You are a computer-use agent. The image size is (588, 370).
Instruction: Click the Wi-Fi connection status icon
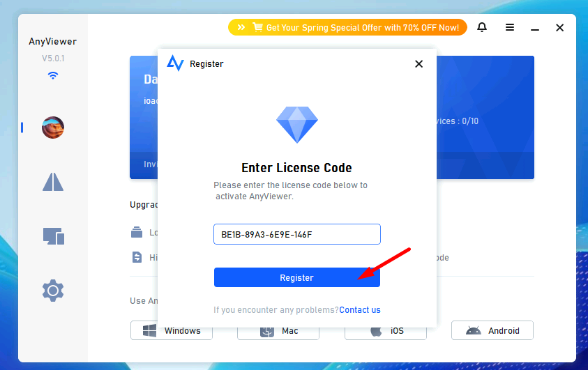coord(53,76)
